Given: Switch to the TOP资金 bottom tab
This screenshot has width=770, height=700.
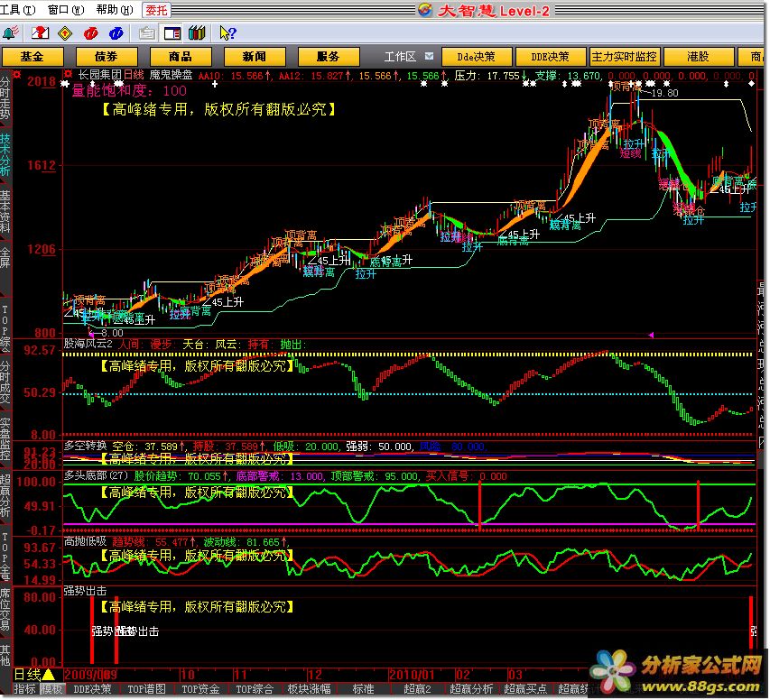Looking at the screenshot, I should click(x=200, y=690).
